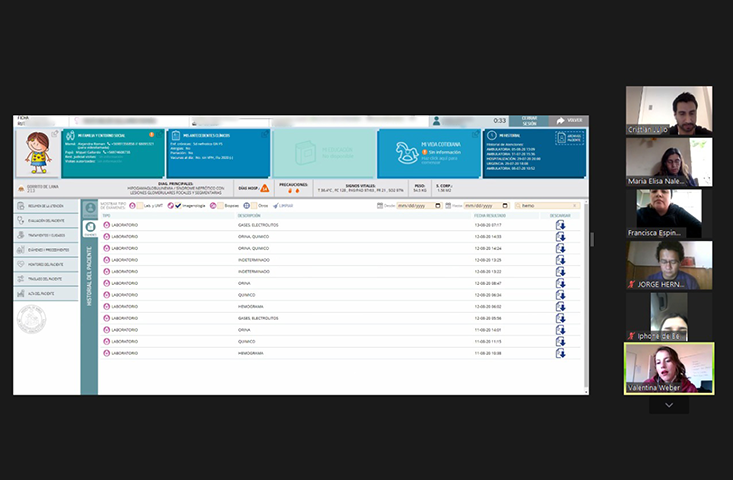
Task: Expand more video participants with the down chevron
Action: click(x=669, y=405)
